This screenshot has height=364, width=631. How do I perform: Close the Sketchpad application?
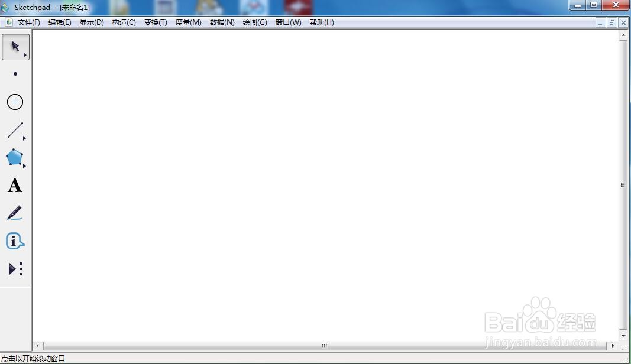coord(616,5)
